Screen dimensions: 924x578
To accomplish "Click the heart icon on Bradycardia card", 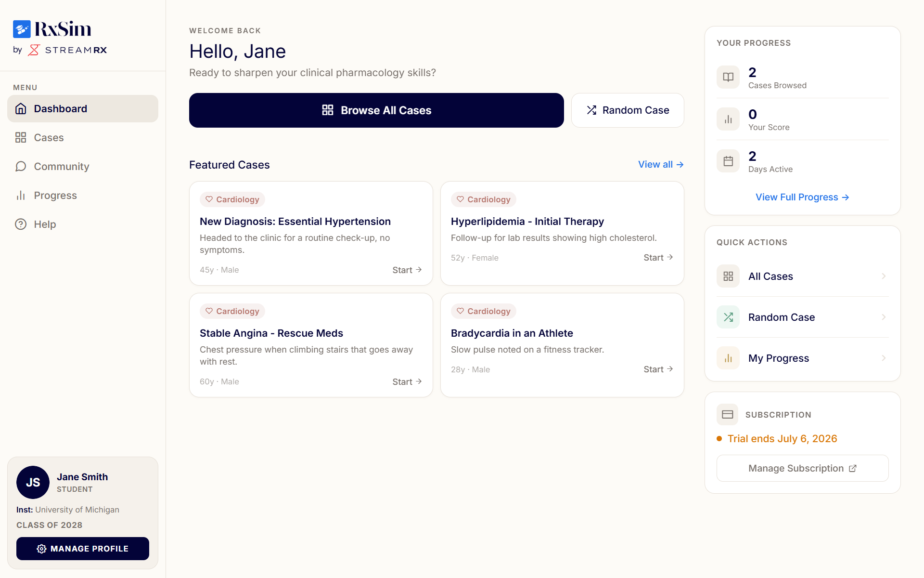I will 460,311.
